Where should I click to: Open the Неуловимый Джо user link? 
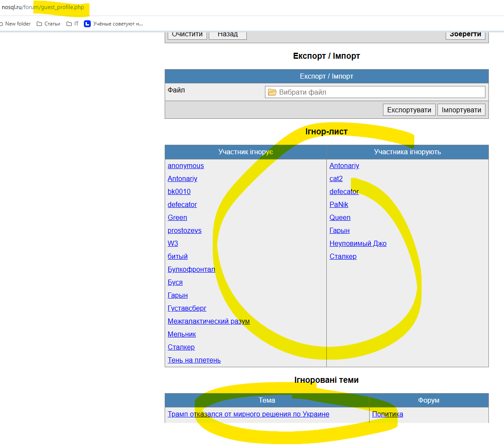pos(357,244)
